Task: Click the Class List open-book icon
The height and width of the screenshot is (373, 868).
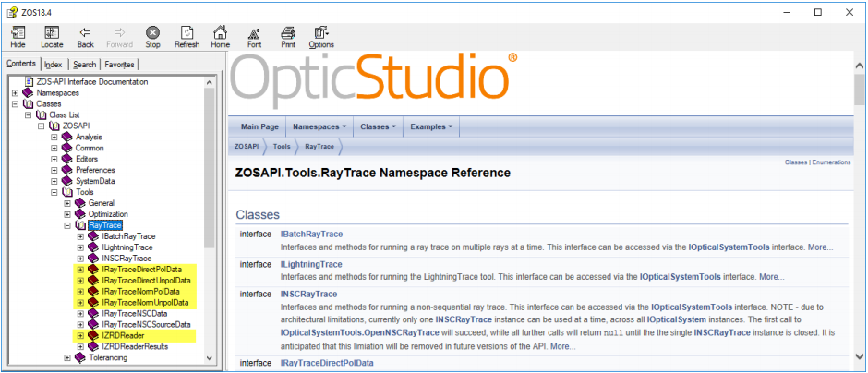Action: coord(41,114)
